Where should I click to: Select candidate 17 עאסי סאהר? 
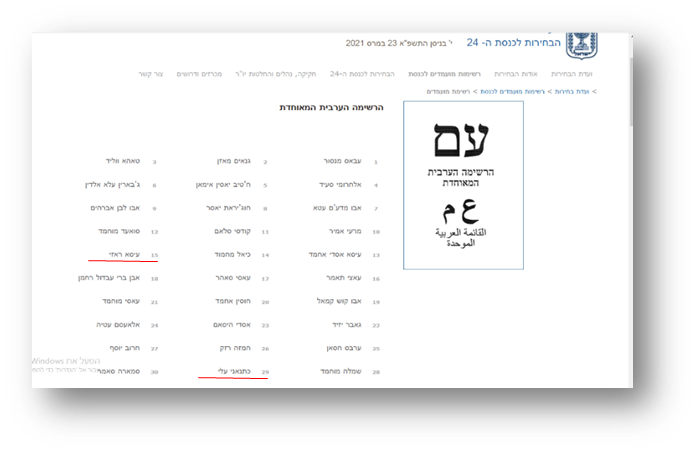coord(233,278)
